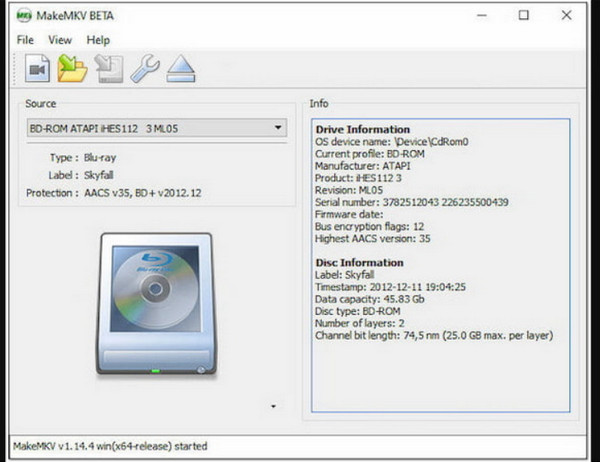Viewport: 600px width, 462px height.
Task: Click the MakeMKV v1.14.4 started status text
Action: coord(110,446)
